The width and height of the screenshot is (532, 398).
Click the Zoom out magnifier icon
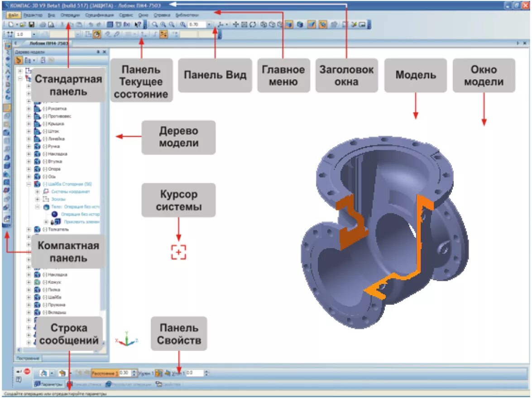pos(172,24)
